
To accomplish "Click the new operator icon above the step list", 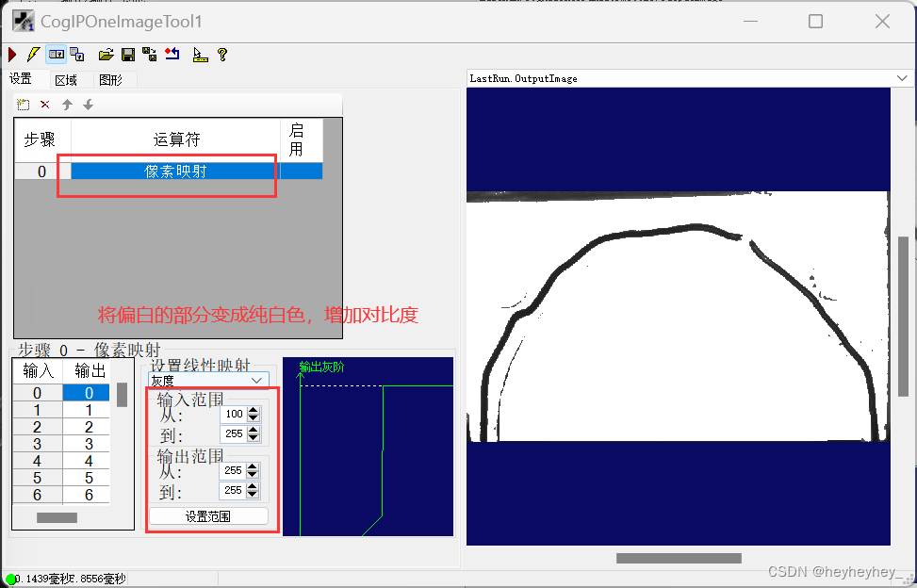I will pyautogui.click(x=24, y=104).
